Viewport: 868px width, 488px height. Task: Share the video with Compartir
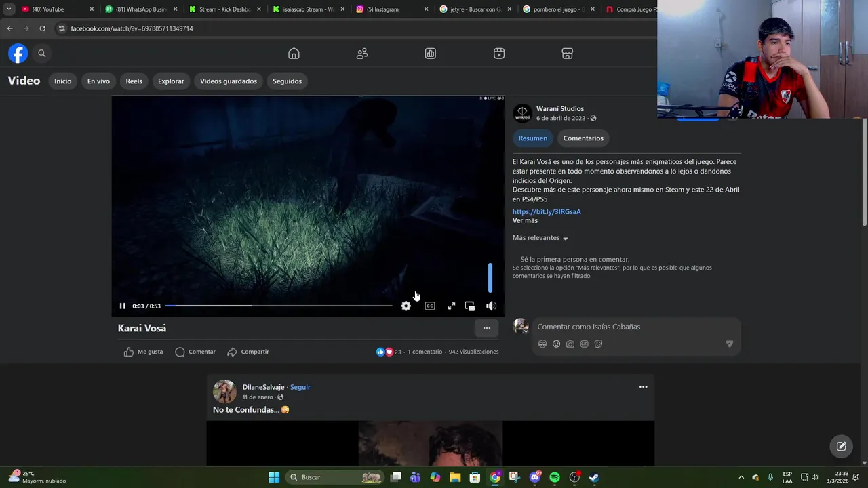248,352
